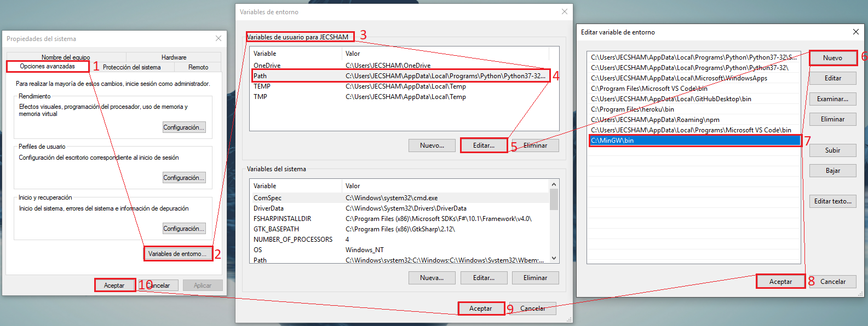The image size is (868, 326).
Task: Click Aceptar in Propiedades del sistema
Action: (x=114, y=286)
